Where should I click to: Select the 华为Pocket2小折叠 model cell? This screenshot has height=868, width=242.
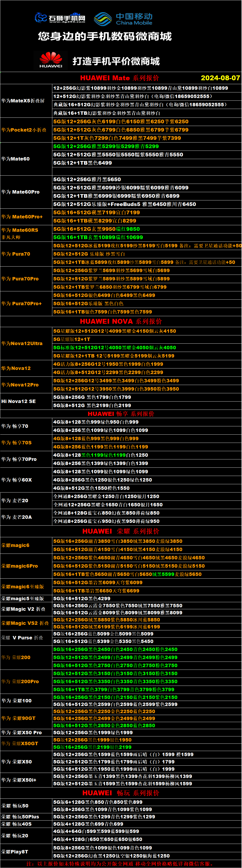26,130
